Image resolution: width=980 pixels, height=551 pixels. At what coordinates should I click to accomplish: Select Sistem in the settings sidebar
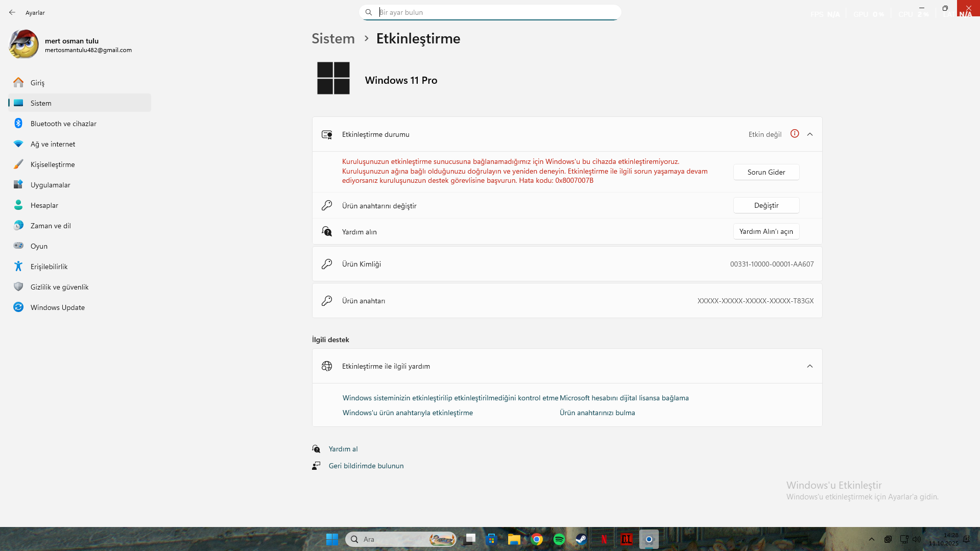pos(80,103)
